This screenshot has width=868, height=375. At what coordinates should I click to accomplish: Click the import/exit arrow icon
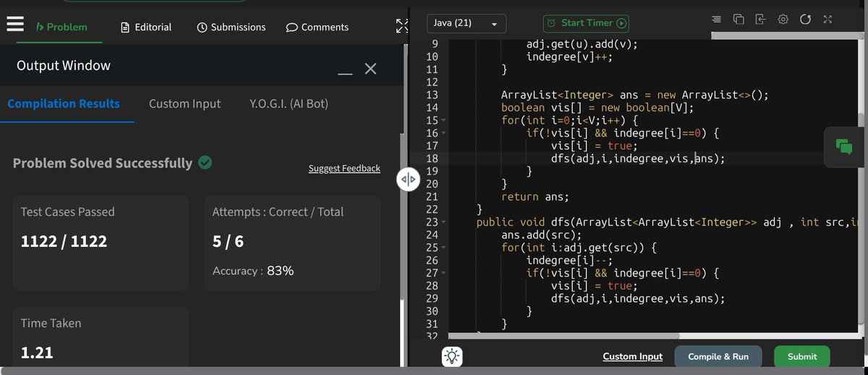point(760,19)
